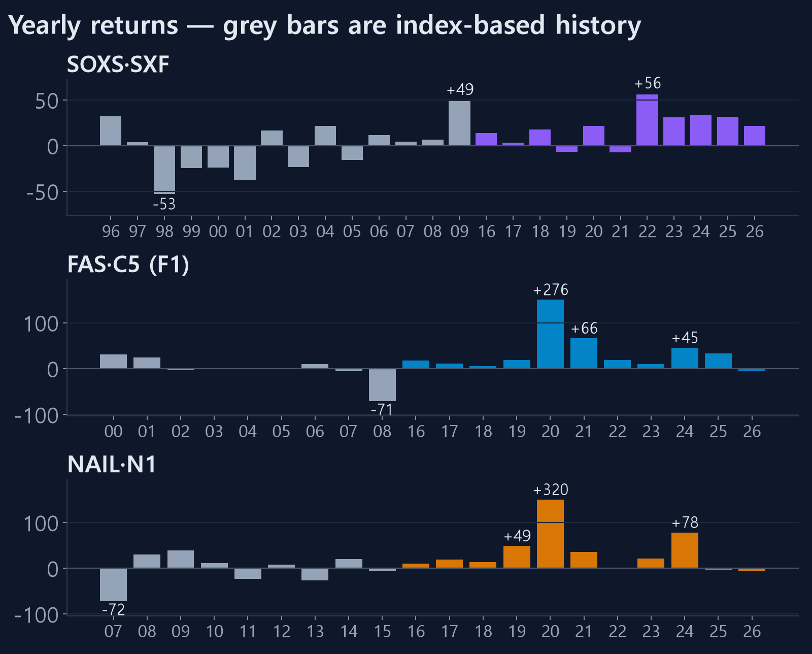Click the blue 2025 bar in FAS chart
The height and width of the screenshot is (654, 812).
click(x=718, y=361)
